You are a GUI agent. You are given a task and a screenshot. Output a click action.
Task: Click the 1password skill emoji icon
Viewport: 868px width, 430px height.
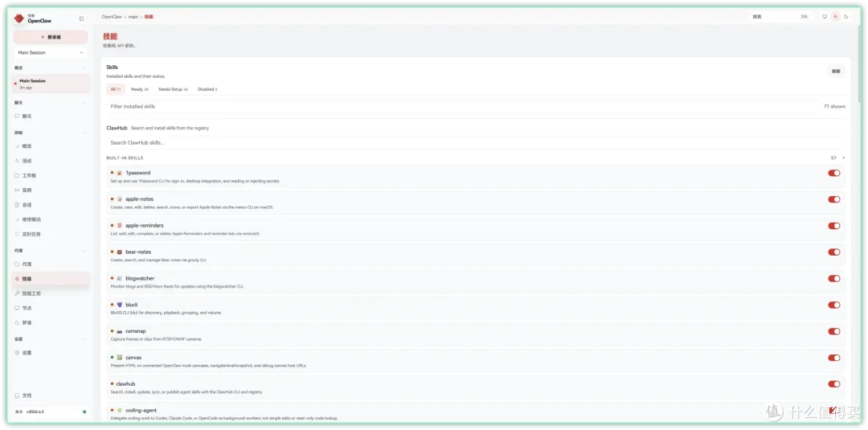[119, 173]
